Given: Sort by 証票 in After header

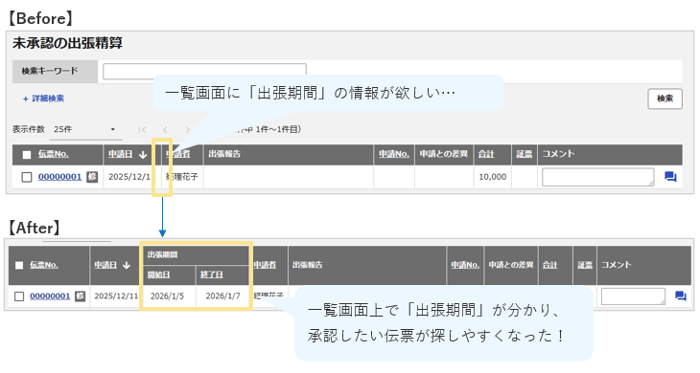Looking at the screenshot, I should click(585, 265).
